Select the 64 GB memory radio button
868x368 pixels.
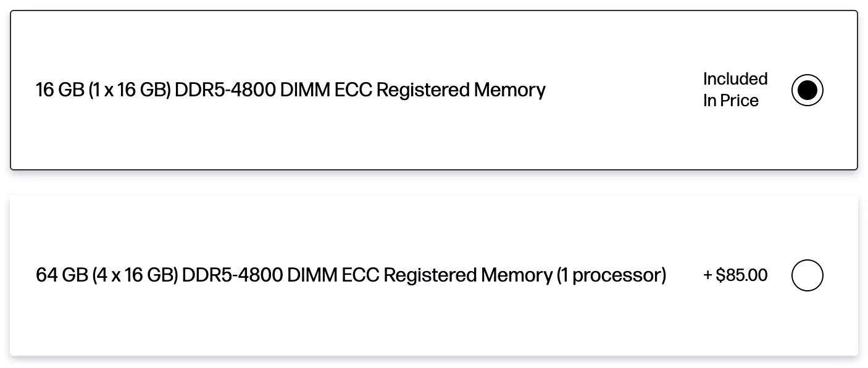pyautogui.click(x=807, y=275)
